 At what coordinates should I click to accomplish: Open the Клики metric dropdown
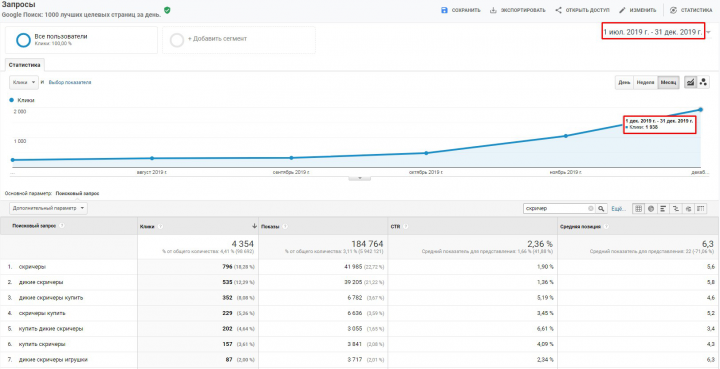(x=24, y=82)
